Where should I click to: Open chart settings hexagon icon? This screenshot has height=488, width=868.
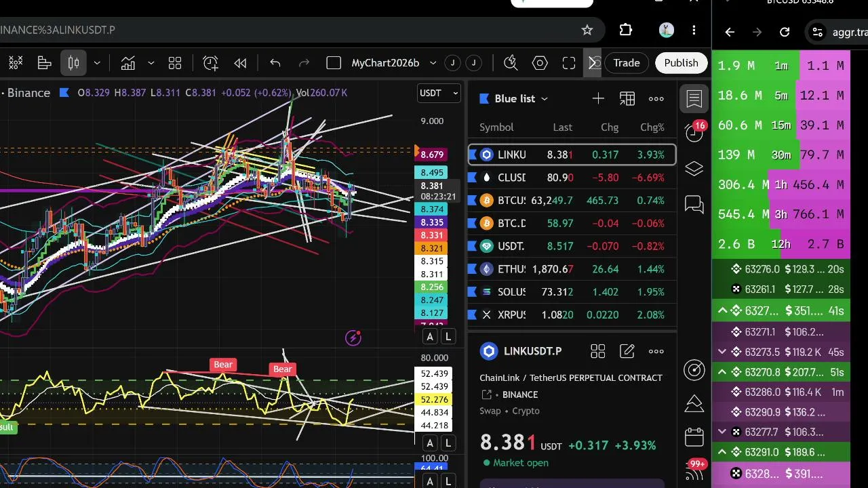(540, 63)
